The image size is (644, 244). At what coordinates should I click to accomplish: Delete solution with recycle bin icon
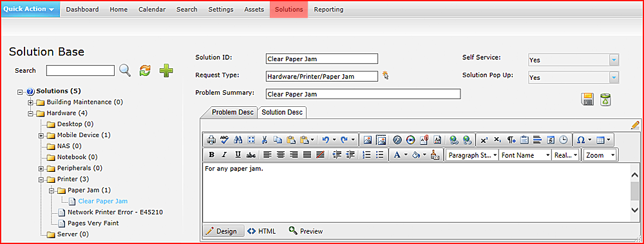tap(605, 99)
